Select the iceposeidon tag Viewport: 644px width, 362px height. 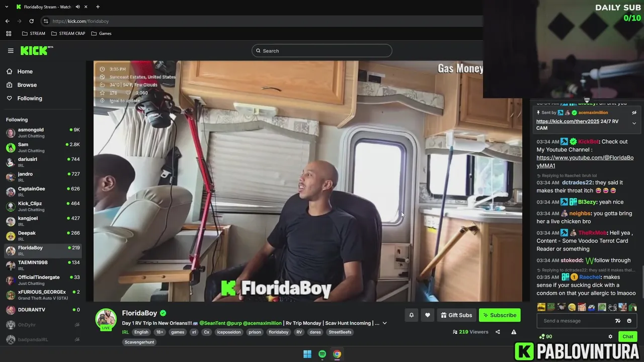tap(229, 332)
